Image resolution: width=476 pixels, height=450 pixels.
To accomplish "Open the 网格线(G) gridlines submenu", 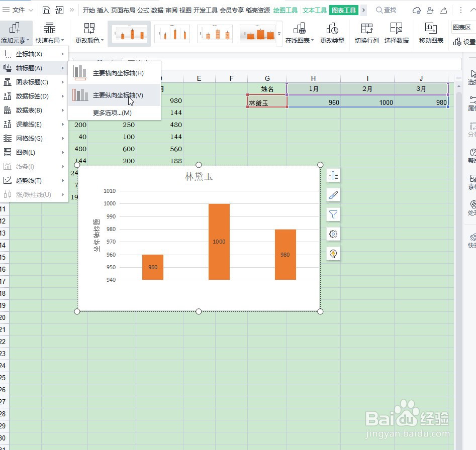I will click(34, 138).
